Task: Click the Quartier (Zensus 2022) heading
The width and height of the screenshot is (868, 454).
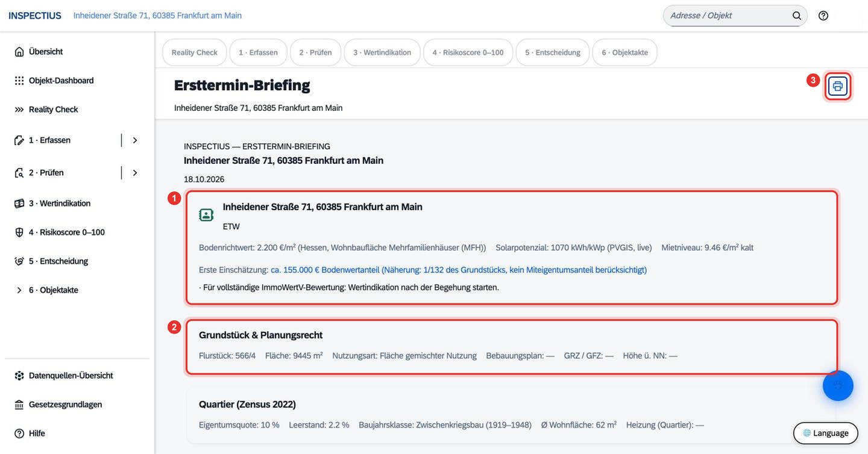Action: pos(247,405)
